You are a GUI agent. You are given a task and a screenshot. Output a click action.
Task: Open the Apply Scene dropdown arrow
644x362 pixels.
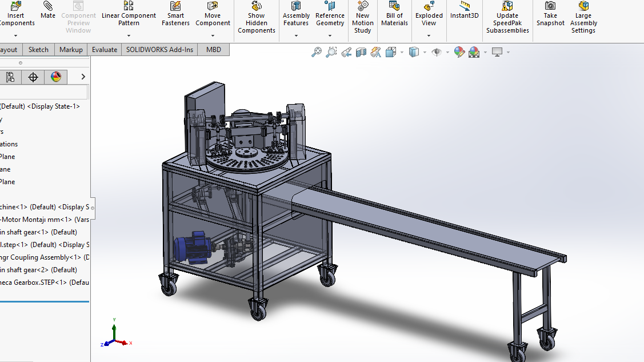tap(485, 52)
